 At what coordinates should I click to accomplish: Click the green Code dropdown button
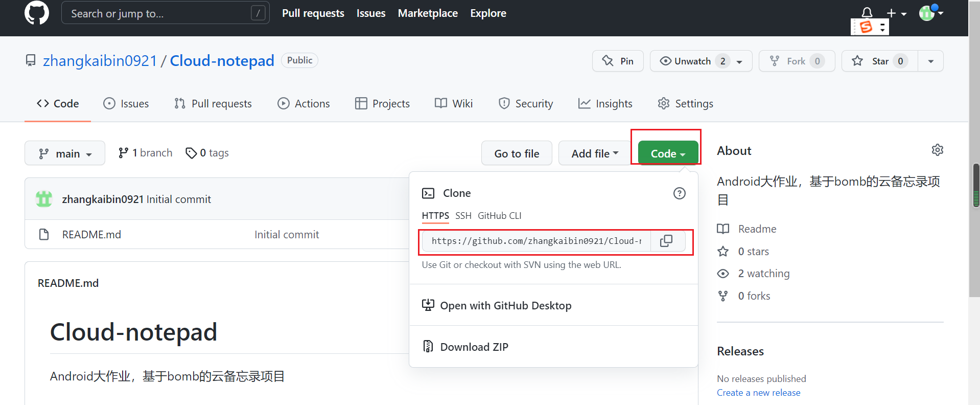click(x=668, y=153)
